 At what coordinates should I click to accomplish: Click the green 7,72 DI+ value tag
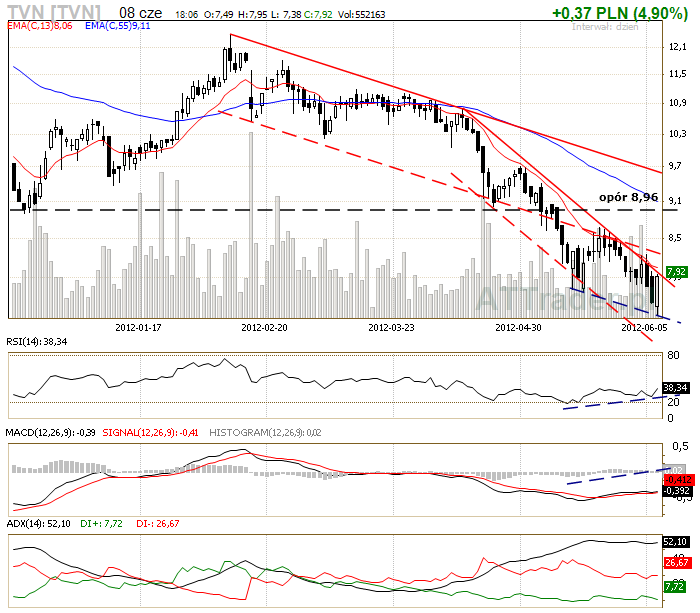[x=675, y=586]
